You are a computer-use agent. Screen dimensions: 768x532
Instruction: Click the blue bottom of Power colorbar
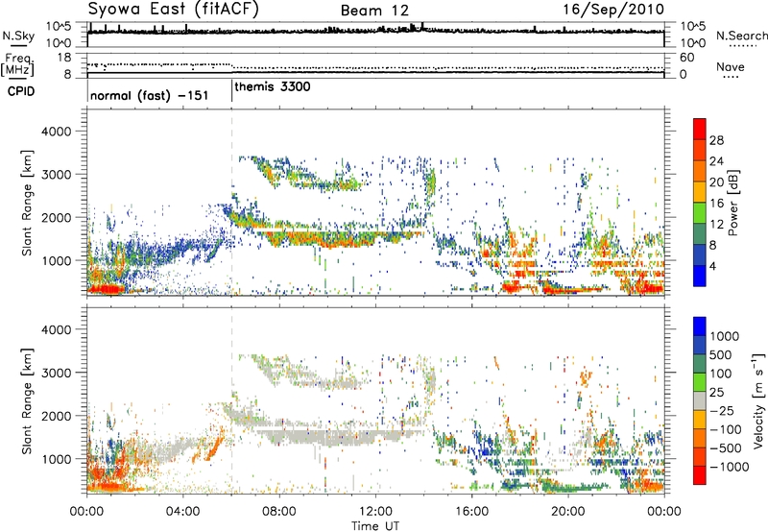[x=700, y=277]
